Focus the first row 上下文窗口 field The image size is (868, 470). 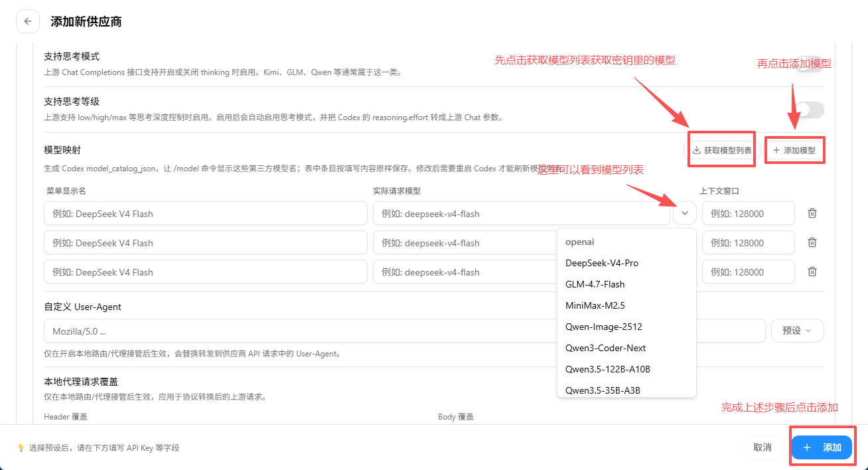tap(749, 213)
